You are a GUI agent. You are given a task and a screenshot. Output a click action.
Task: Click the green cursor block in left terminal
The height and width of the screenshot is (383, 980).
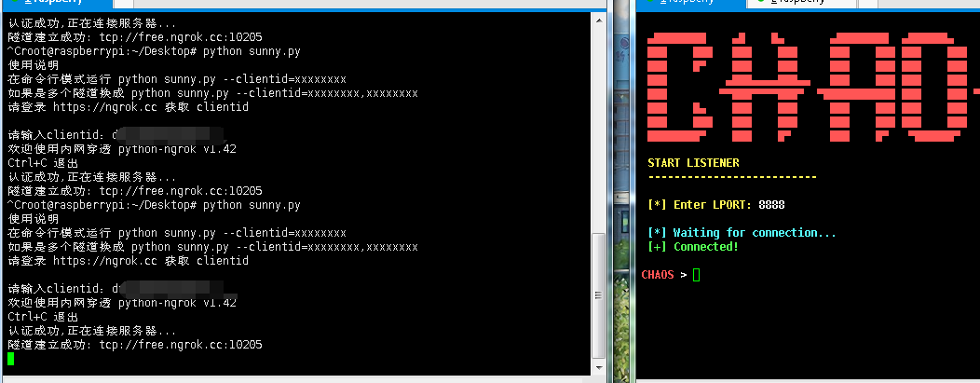click(x=10, y=359)
